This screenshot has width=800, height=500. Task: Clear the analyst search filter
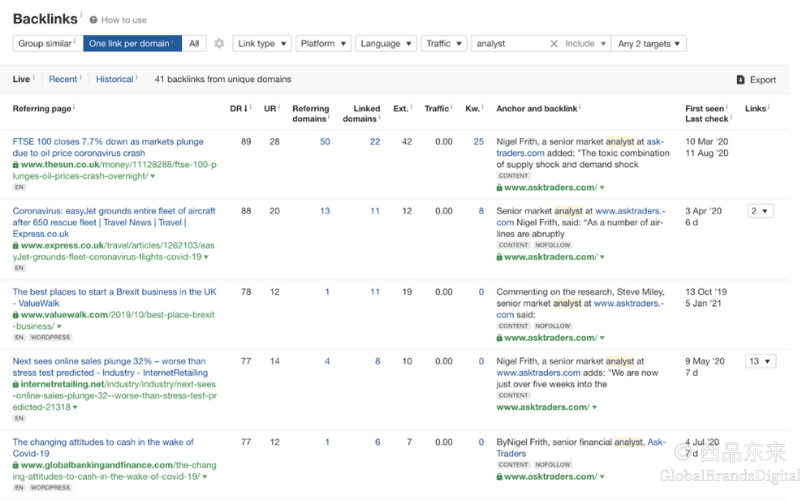click(554, 43)
